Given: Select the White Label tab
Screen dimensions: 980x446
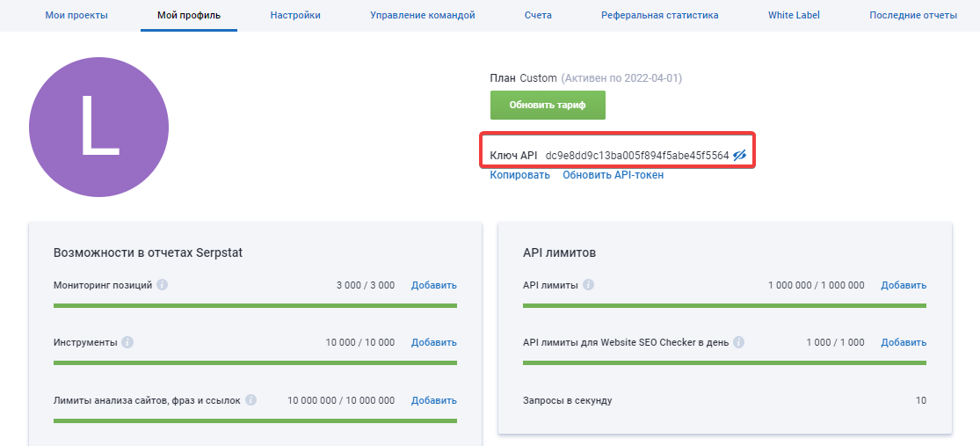Looking at the screenshot, I should click(794, 15).
